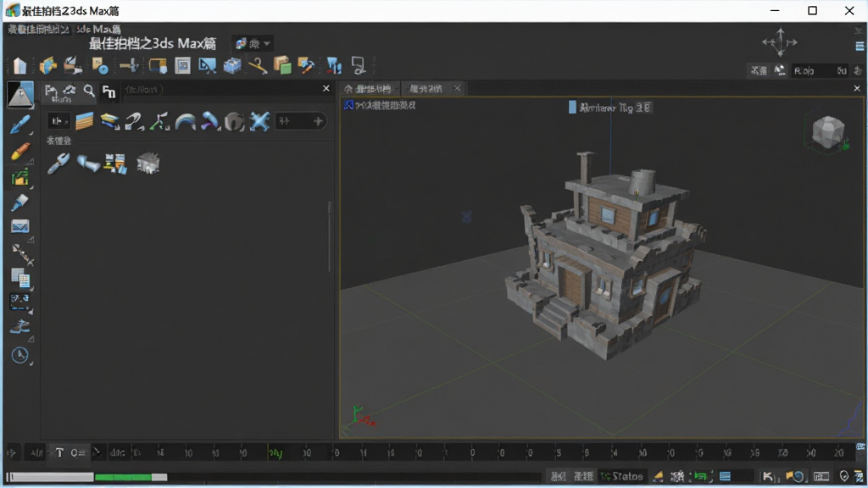Select the orange-framed screen icon in the toolbar
The height and width of the screenshot is (488, 868).
click(158, 66)
